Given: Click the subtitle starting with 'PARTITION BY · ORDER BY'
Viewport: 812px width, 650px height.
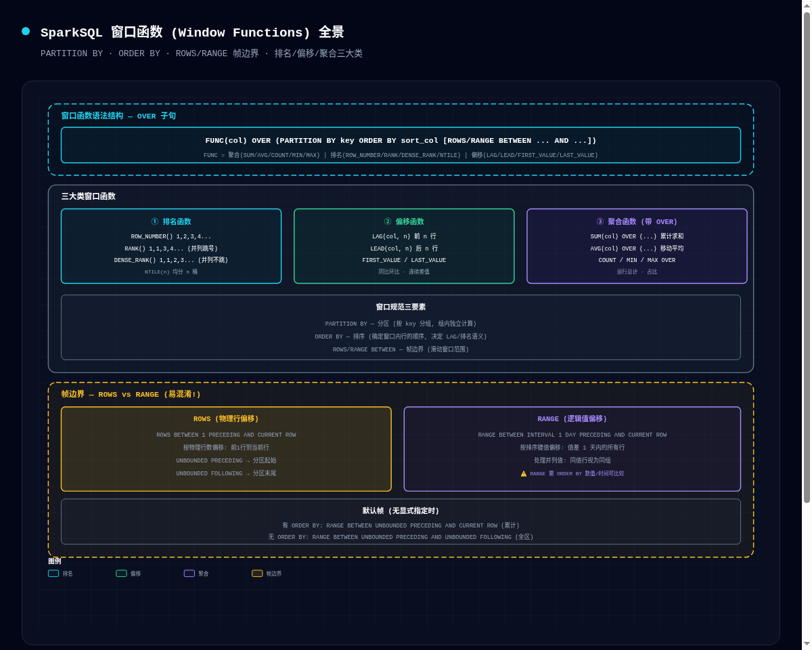Looking at the screenshot, I should (x=202, y=53).
